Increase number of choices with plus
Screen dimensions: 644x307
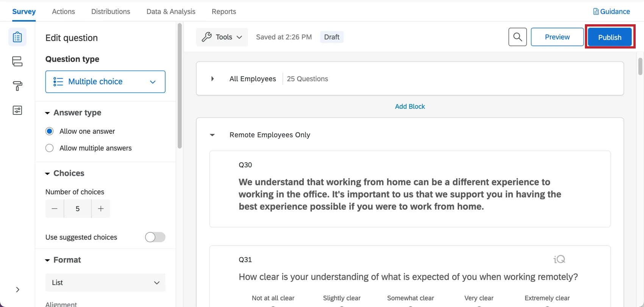(x=101, y=209)
